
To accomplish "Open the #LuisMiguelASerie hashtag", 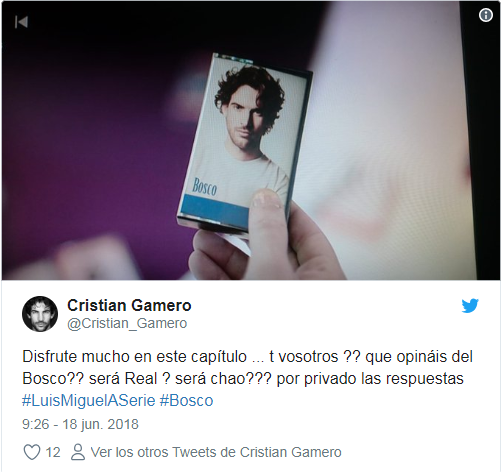I will 89,400.
